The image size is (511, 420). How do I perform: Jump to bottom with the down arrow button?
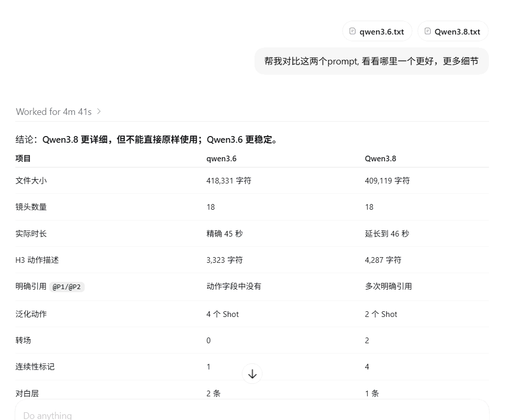tap(252, 374)
